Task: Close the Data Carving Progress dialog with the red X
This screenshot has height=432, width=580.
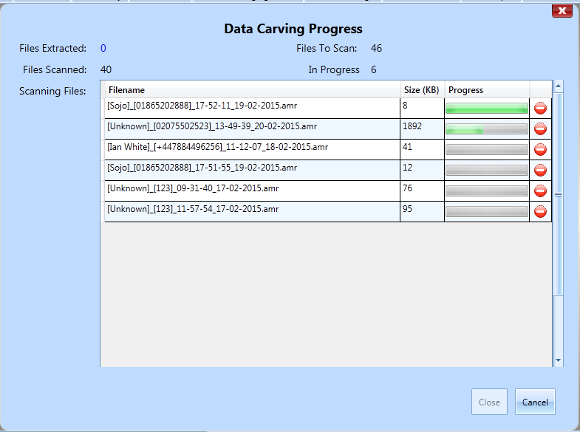Action: click(x=562, y=11)
